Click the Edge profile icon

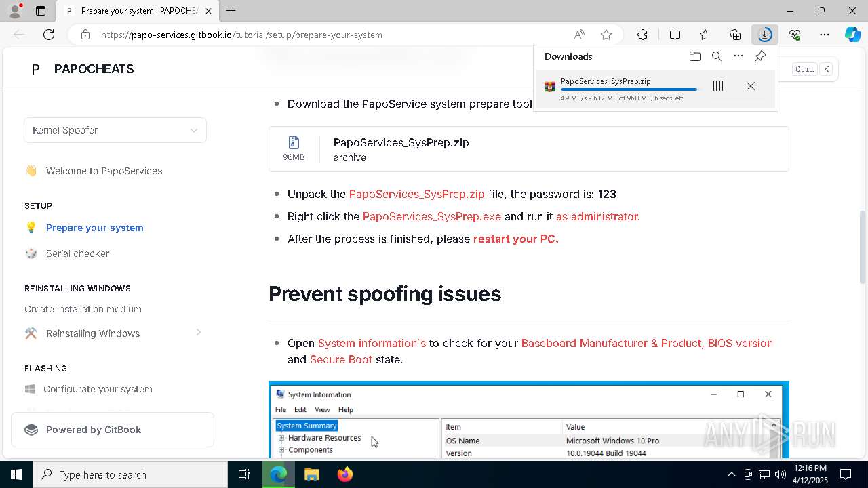click(x=14, y=11)
